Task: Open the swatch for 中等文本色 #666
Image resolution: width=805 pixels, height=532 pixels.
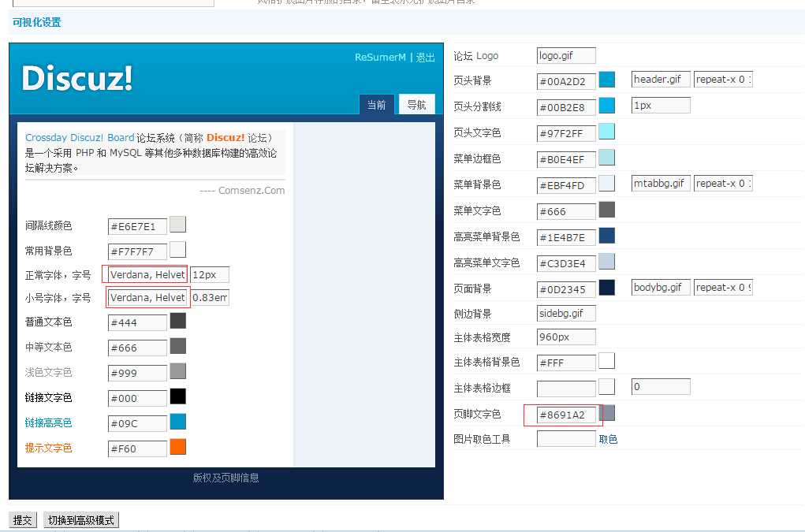Action: 177,346
